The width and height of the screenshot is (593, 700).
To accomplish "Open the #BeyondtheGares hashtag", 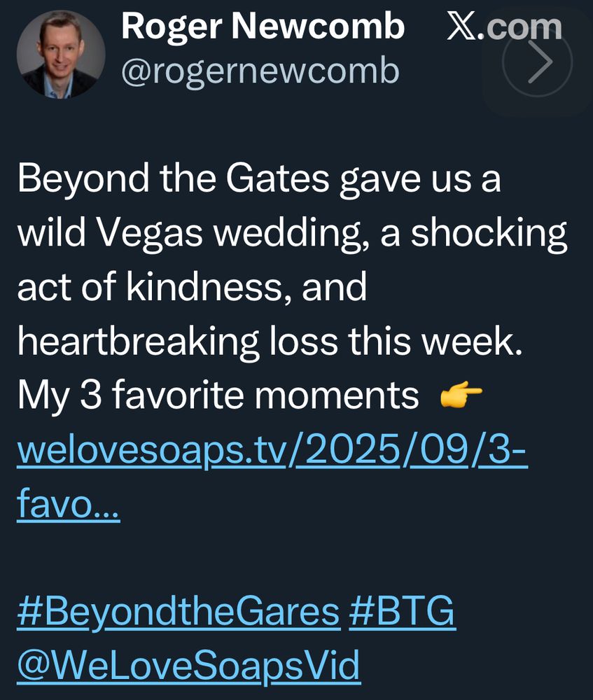I will pyautogui.click(x=178, y=612).
